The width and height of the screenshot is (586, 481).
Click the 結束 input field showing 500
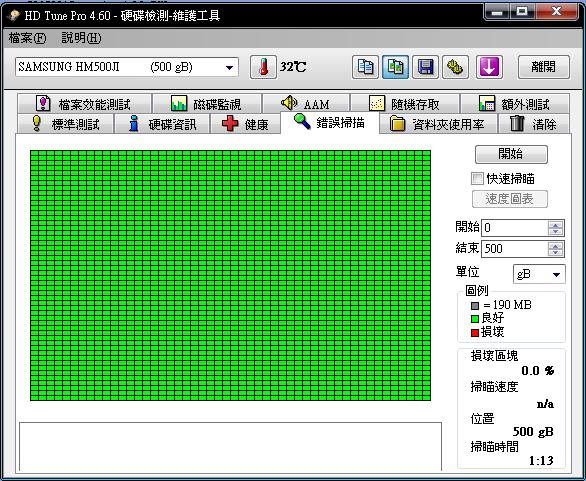point(515,249)
